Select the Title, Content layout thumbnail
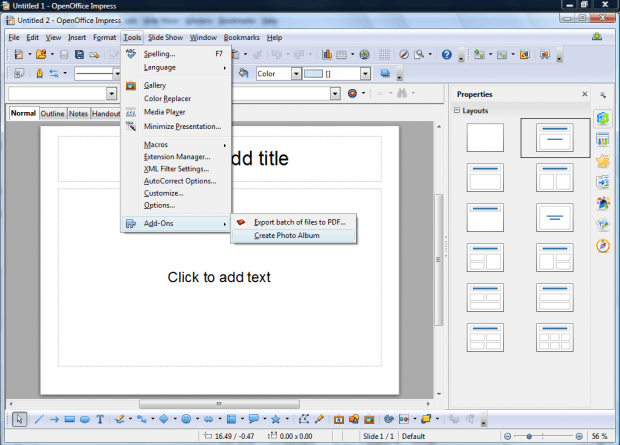 click(x=485, y=178)
